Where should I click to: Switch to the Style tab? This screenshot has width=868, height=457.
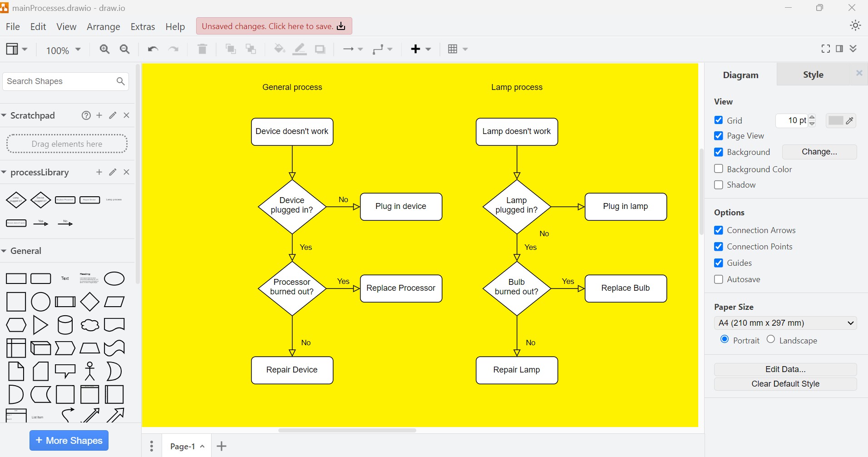click(812, 75)
